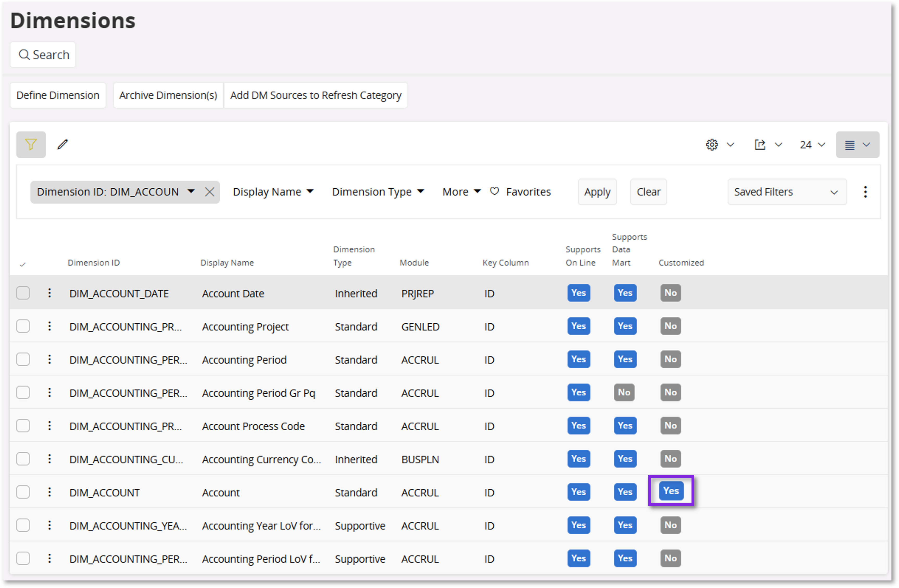The height and width of the screenshot is (588, 899).
Task: Open the gear settings icon menu
Action: 712,145
